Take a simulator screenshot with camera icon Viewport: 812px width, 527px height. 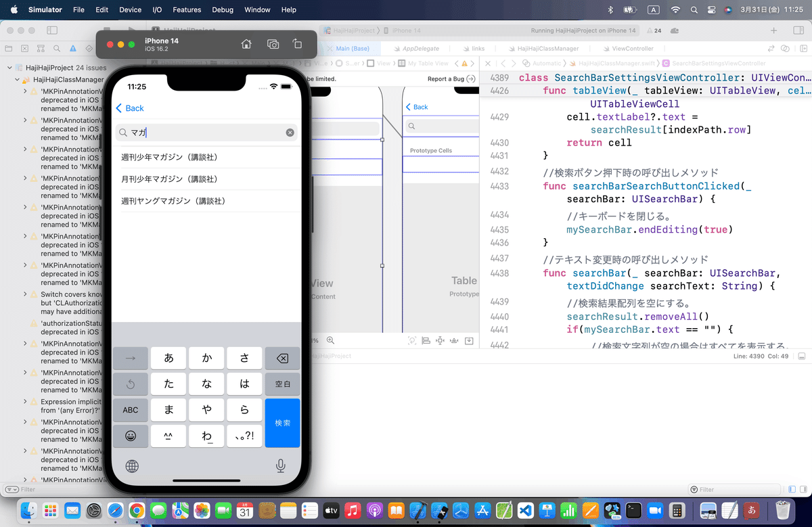[273, 44]
